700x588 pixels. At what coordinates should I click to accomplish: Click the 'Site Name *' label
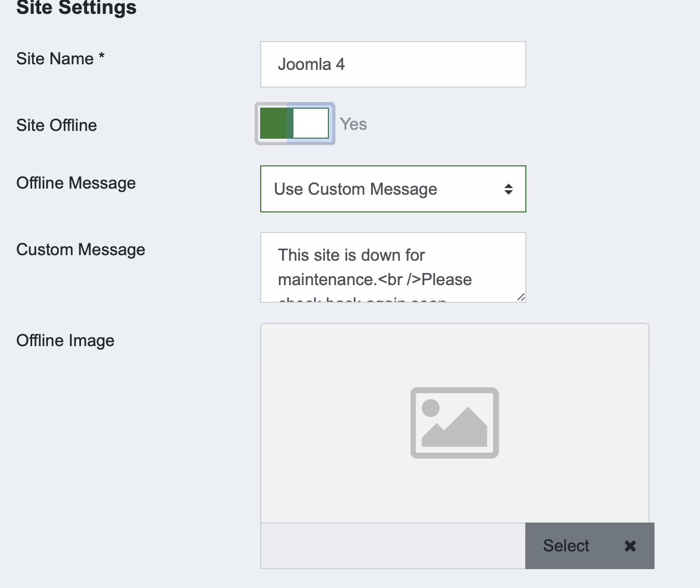tap(60, 58)
